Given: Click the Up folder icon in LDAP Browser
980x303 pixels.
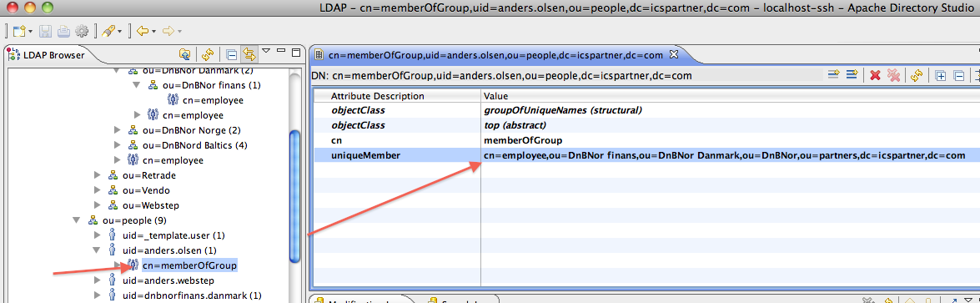Looking at the screenshot, I should point(185,54).
